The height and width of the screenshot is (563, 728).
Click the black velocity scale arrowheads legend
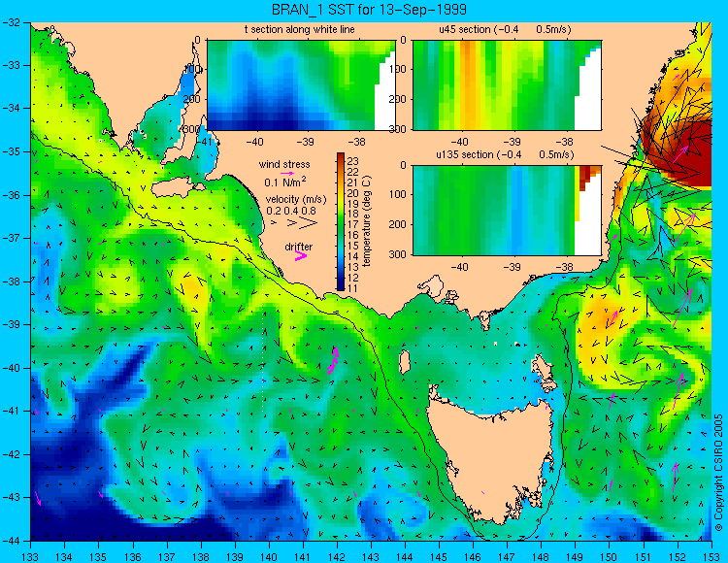pyautogui.click(x=295, y=223)
